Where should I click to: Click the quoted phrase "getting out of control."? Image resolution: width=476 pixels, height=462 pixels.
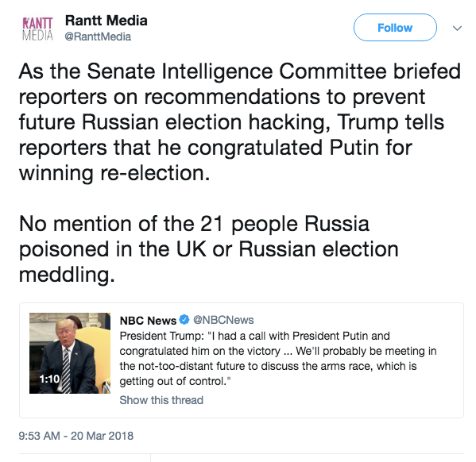[175, 381]
